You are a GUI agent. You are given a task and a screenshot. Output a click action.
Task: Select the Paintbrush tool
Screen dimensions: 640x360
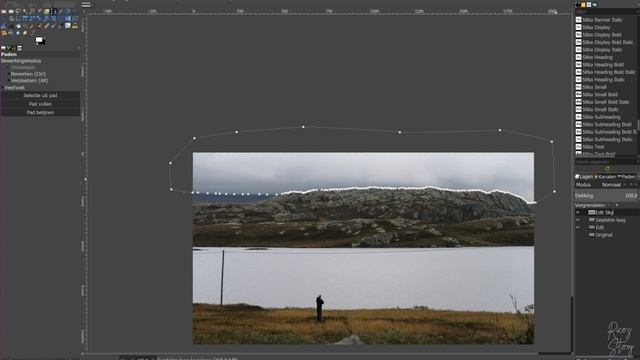pos(39,26)
